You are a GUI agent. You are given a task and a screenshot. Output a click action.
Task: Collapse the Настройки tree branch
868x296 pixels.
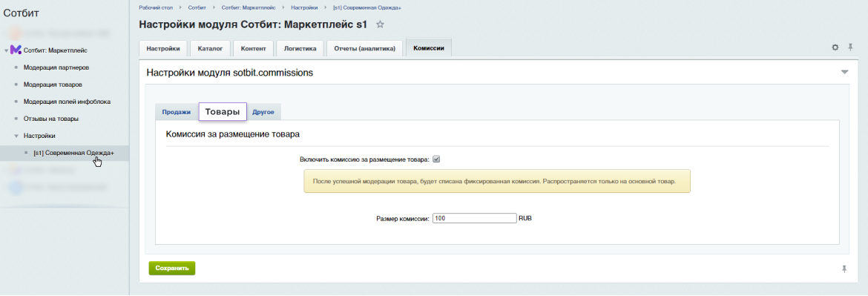point(16,136)
